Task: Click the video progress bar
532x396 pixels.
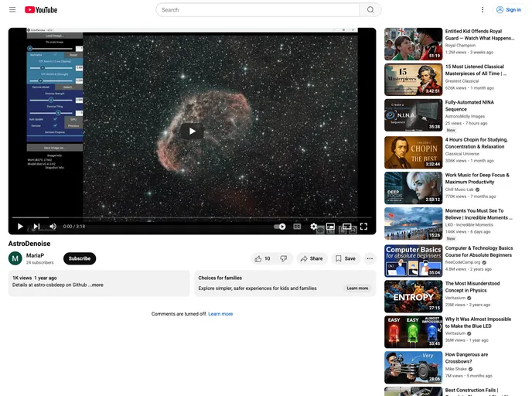Action: (192, 217)
